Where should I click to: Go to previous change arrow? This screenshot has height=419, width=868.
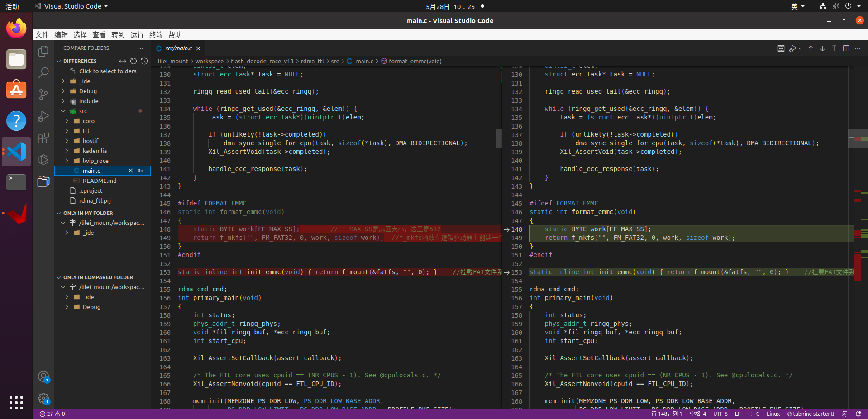coord(811,48)
